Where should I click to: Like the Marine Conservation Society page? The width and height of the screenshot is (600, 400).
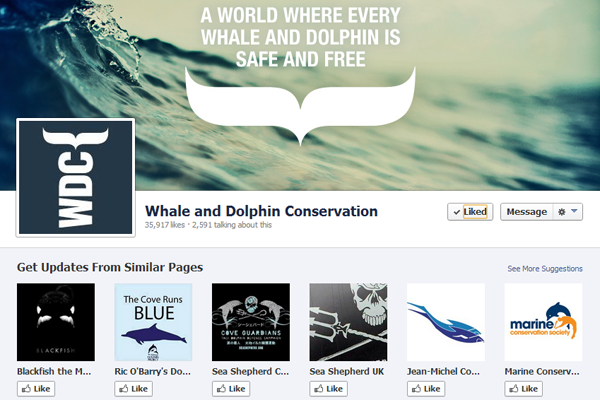[524, 389]
